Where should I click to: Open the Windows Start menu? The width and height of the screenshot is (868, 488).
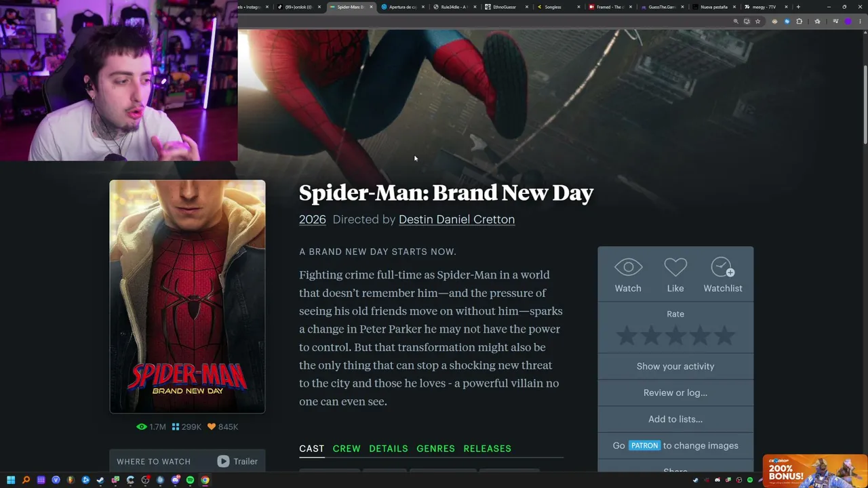coord(10,481)
